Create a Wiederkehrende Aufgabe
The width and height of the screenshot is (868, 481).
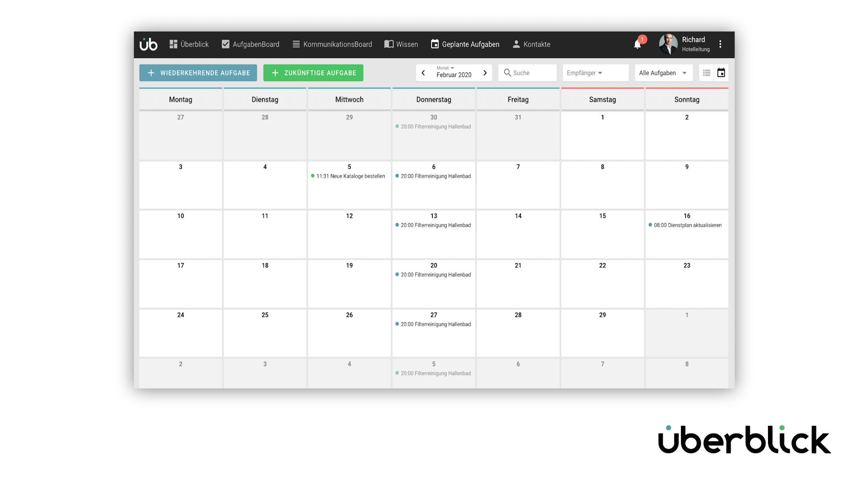(x=198, y=72)
